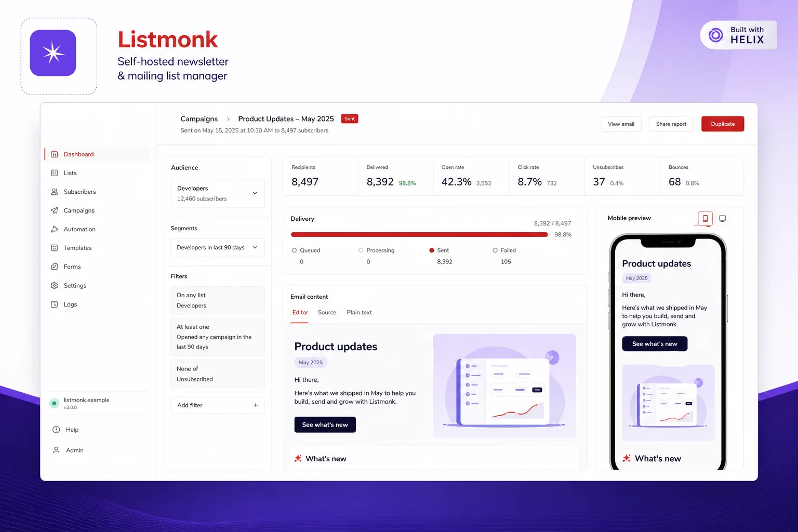Click the red Duplicate button
This screenshot has width=798, height=532.
click(723, 124)
